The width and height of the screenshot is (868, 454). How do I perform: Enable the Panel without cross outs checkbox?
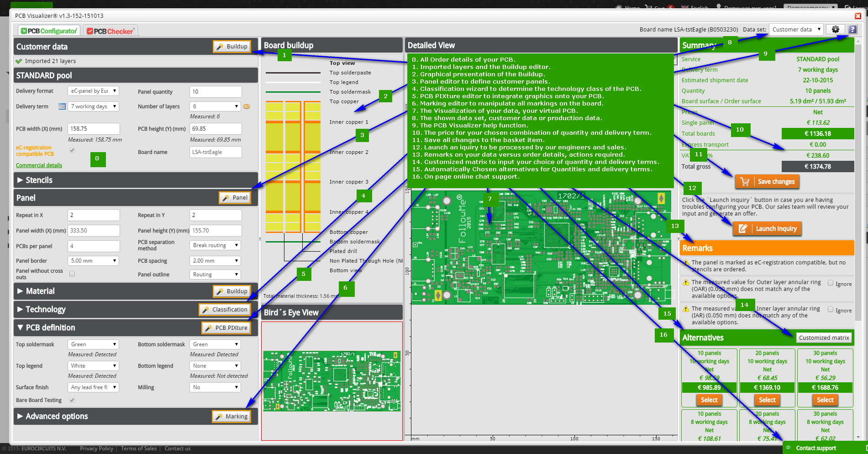(x=72, y=273)
